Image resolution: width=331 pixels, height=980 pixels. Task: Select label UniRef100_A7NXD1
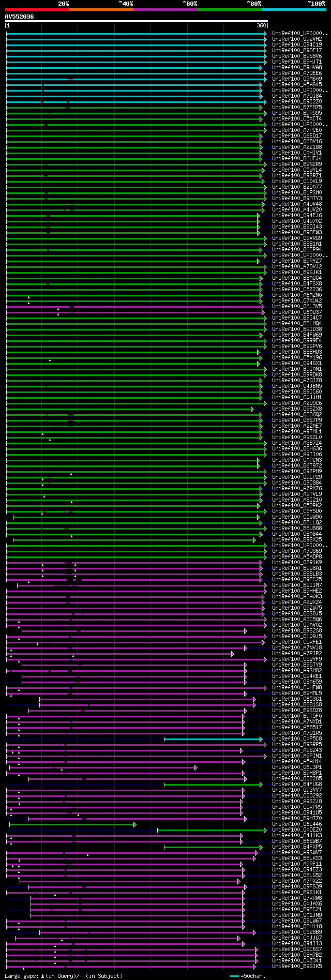coord(297,721)
